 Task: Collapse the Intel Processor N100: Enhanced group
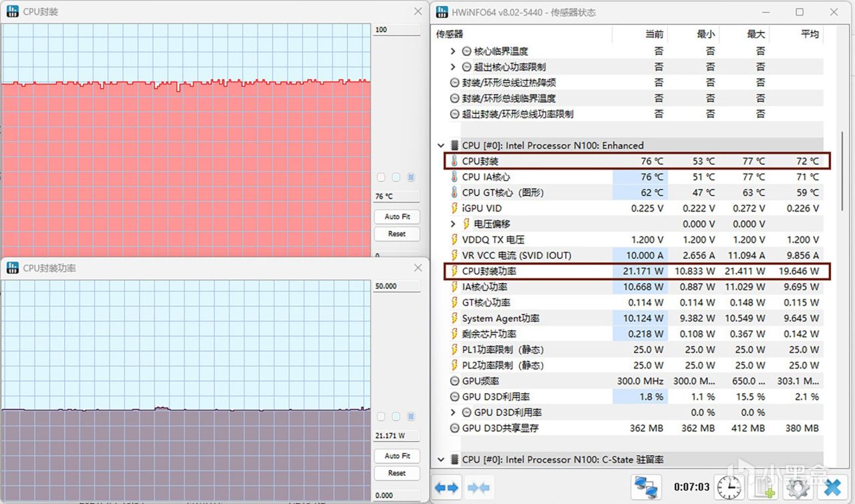point(441,146)
